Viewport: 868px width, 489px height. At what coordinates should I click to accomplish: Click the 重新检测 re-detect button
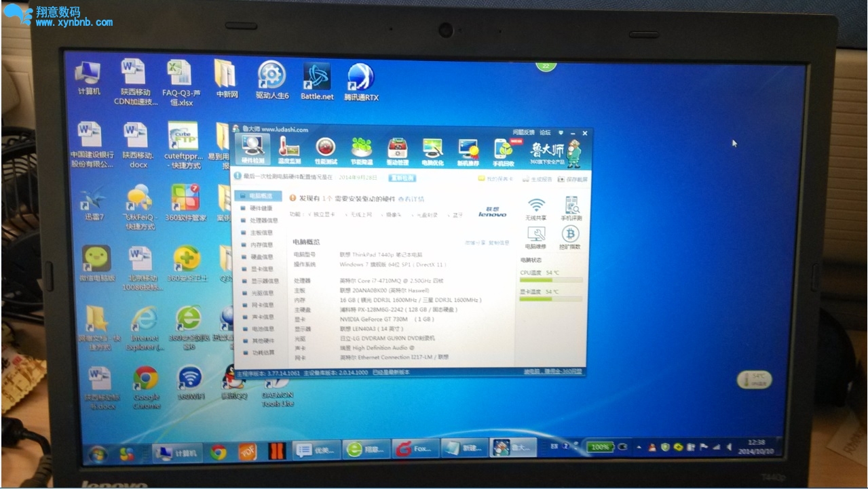(402, 178)
